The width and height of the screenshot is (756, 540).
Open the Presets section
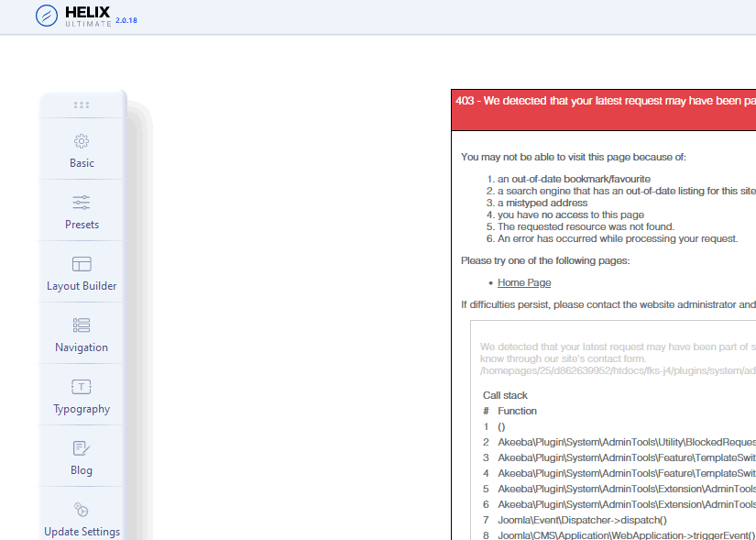click(x=82, y=225)
